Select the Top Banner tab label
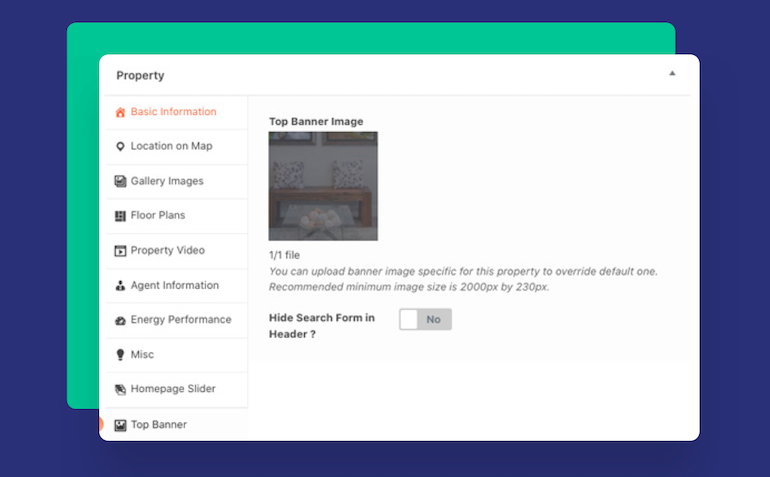Screen dimensions: 770x477 159,425
